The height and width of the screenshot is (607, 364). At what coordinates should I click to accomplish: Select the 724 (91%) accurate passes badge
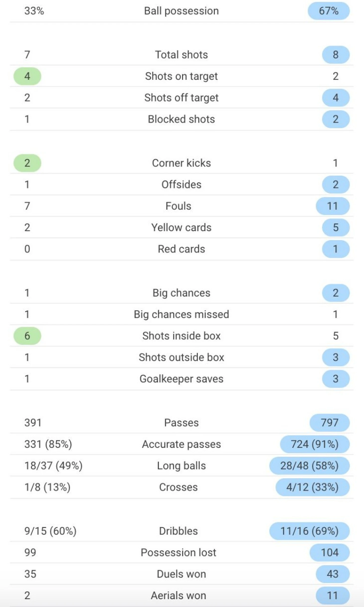pyautogui.click(x=315, y=444)
